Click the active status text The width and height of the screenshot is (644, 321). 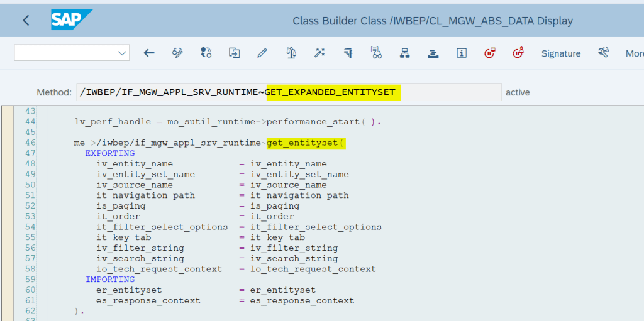(518, 92)
